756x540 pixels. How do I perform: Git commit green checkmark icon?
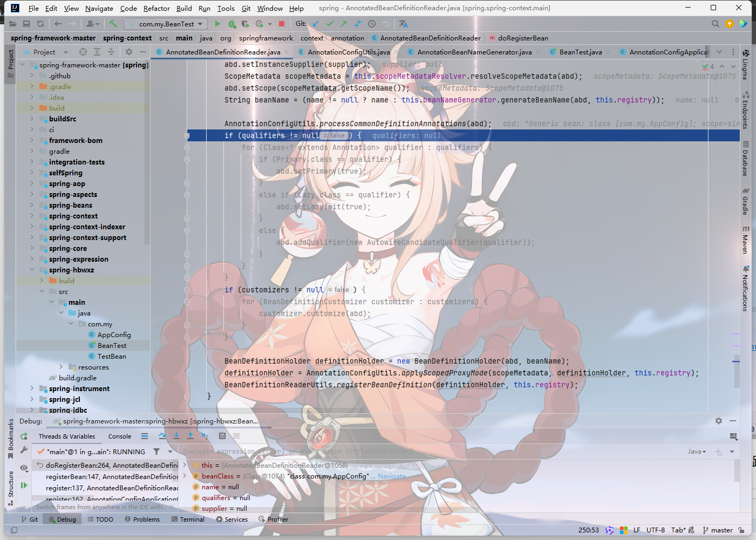[330, 24]
